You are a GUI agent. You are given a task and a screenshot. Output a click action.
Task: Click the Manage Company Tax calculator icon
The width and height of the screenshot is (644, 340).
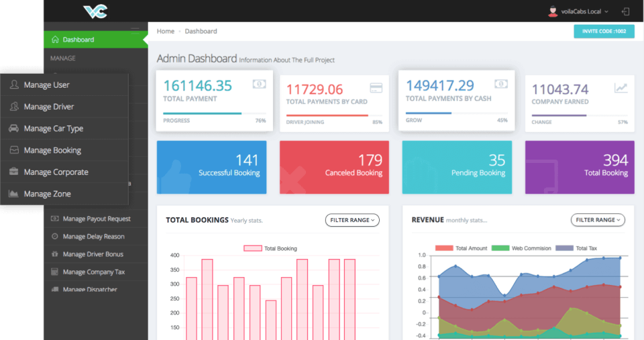point(54,272)
